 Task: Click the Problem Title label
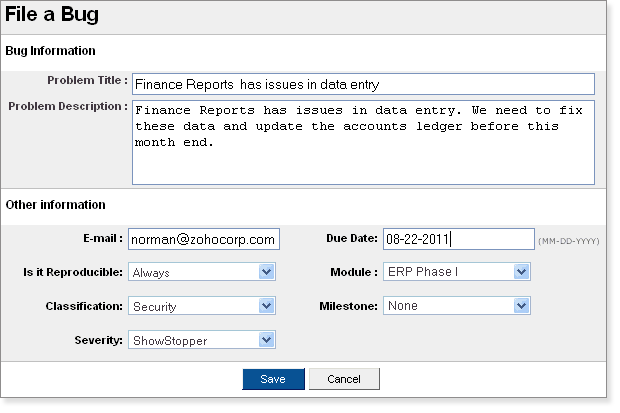[87, 80]
